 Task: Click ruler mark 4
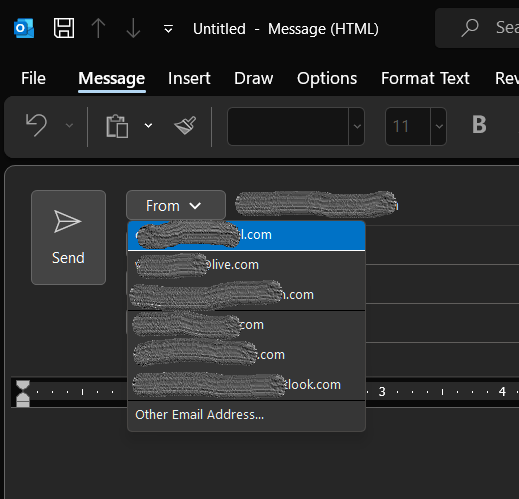pos(502,392)
